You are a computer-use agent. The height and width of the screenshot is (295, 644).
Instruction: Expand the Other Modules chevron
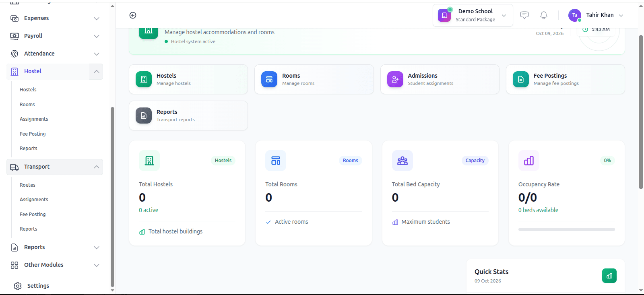click(x=97, y=265)
